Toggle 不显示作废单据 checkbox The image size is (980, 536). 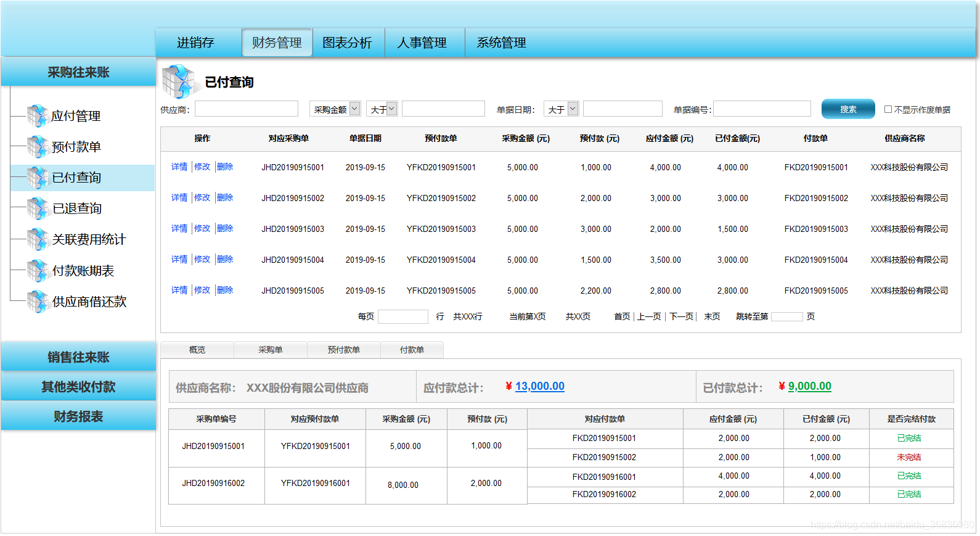tap(888, 109)
